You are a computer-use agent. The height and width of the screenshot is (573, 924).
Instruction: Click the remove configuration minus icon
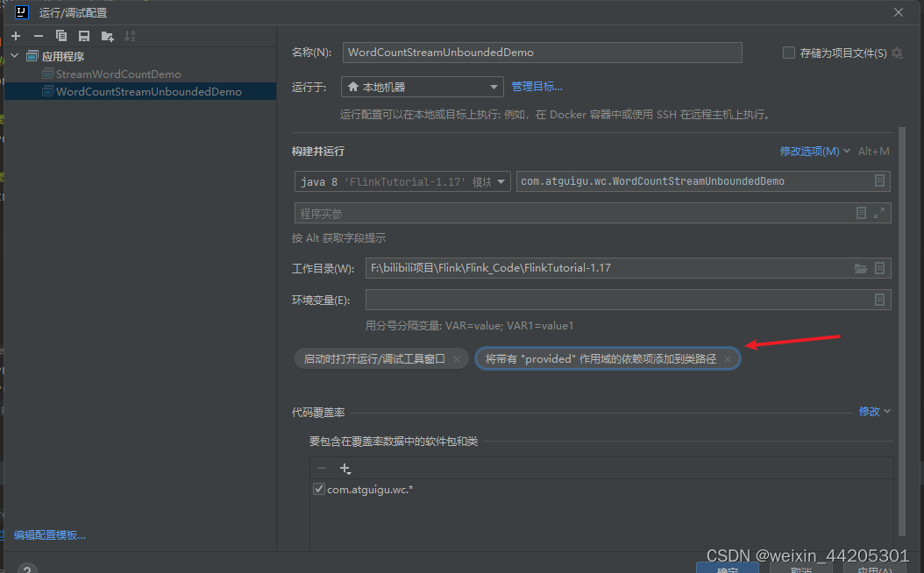tap(37, 36)
